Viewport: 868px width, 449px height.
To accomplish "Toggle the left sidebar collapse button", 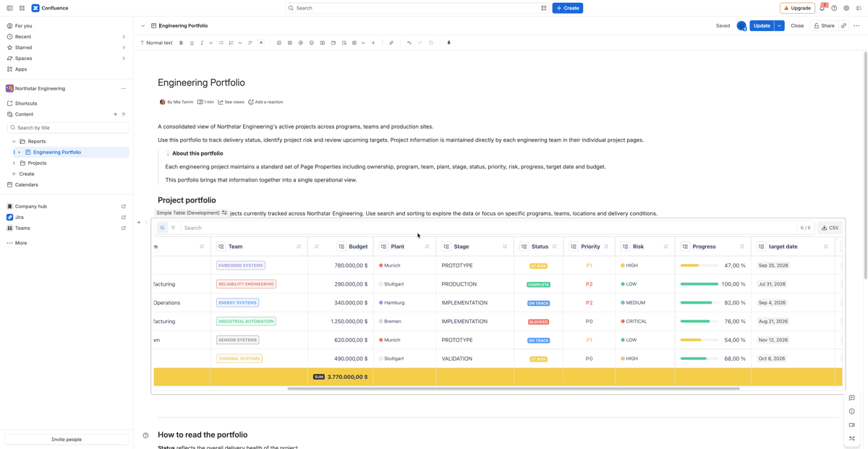I will (x=9, y=8).
